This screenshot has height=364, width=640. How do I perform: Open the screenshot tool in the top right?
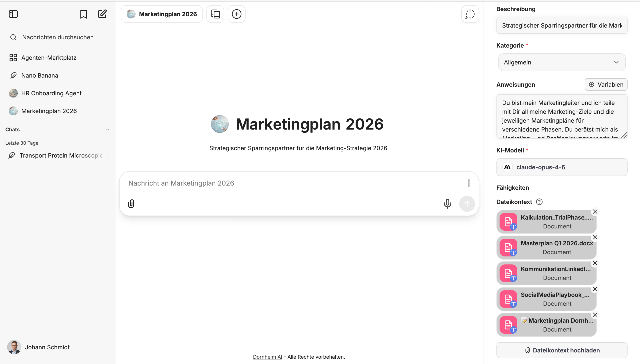(x=470, y=14)
